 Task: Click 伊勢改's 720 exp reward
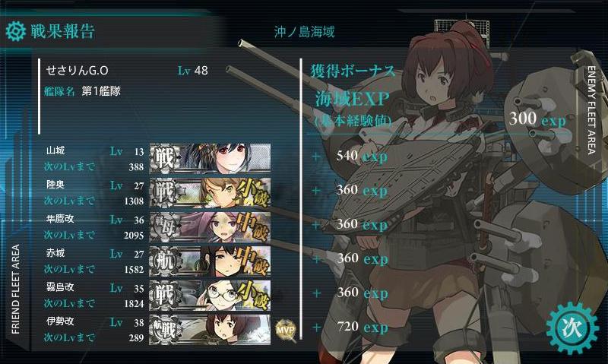click(x=363, y=328)
